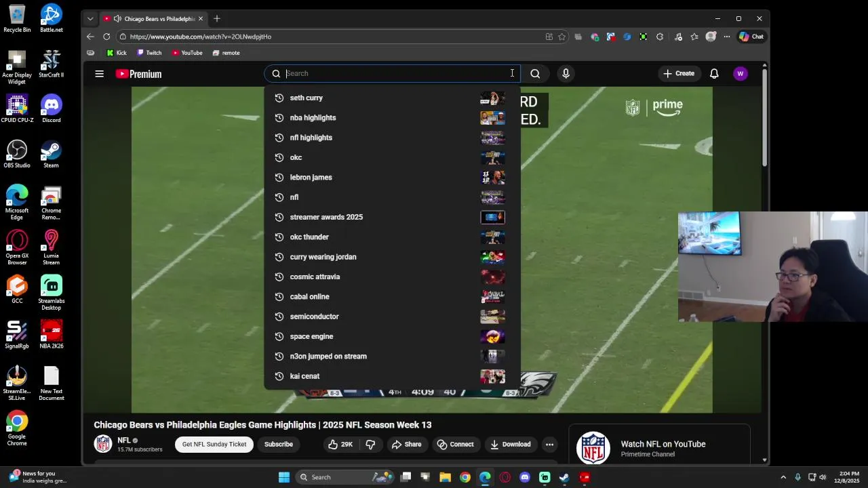Go back with browser back arrow

(90, 37)
